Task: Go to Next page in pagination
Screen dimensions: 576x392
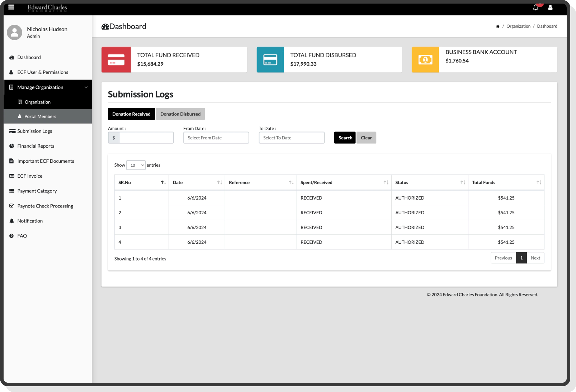Action: pos(535,258)
